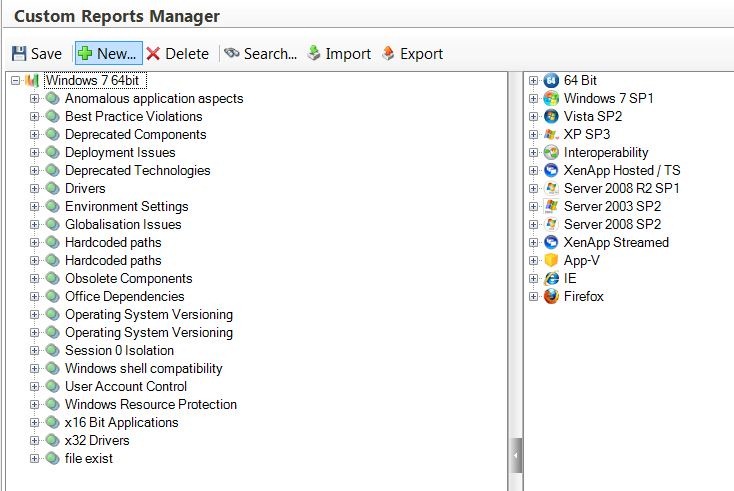734x491 pixels.
Task: Collapse the Windows 7 64bit root node
Action: click(15, 81)
